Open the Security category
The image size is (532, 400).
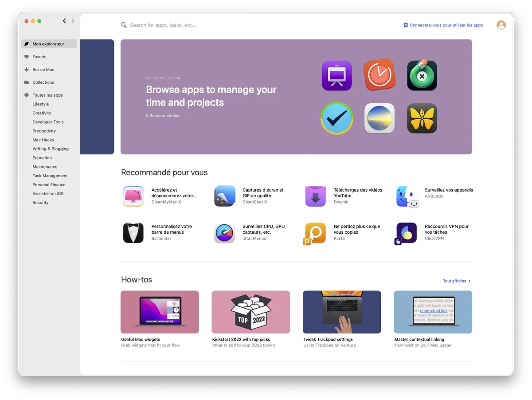(x=40, y=203)
